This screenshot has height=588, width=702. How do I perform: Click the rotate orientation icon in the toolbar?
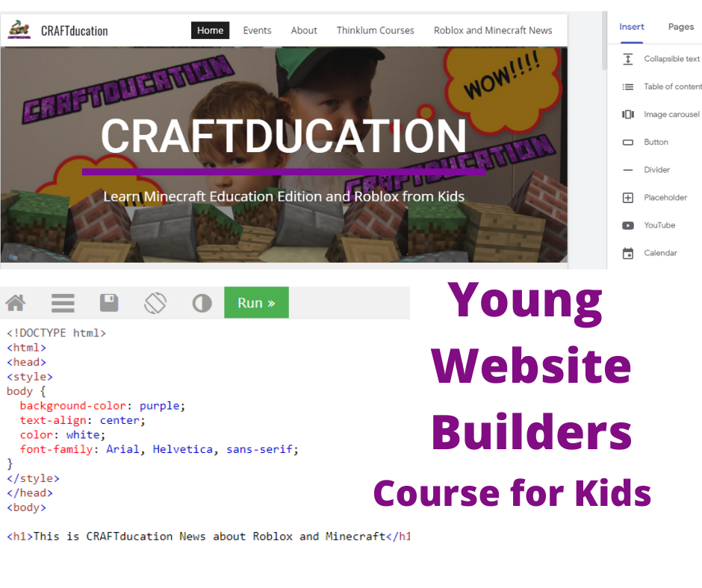155,302
